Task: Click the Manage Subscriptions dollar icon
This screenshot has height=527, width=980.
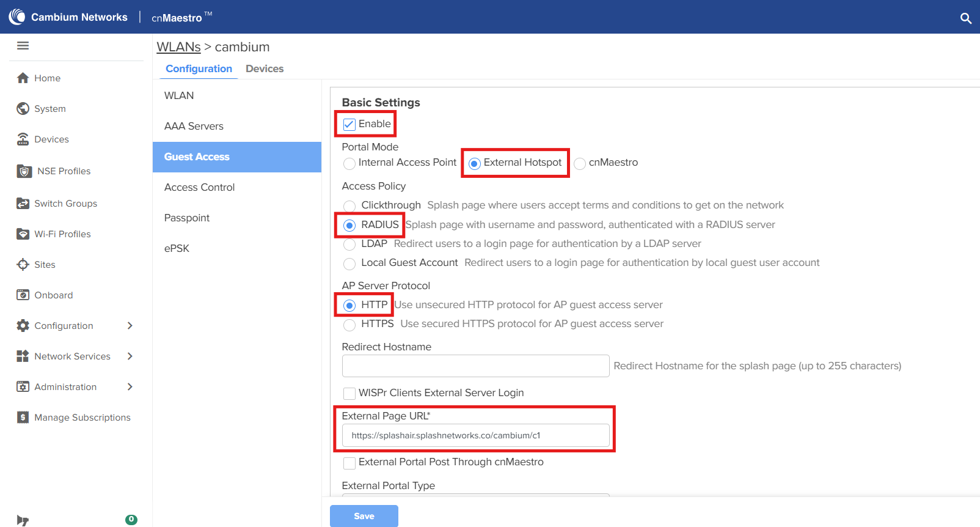Action: 23,417
